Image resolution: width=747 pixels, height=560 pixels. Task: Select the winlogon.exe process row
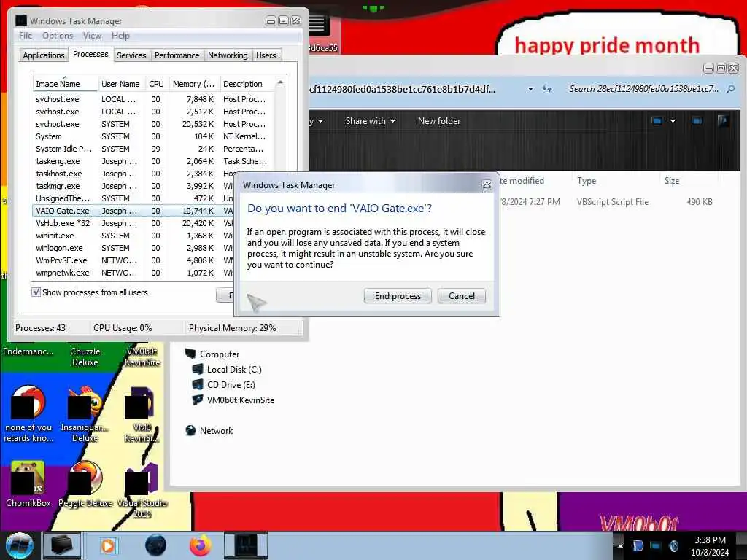[134, 248]
